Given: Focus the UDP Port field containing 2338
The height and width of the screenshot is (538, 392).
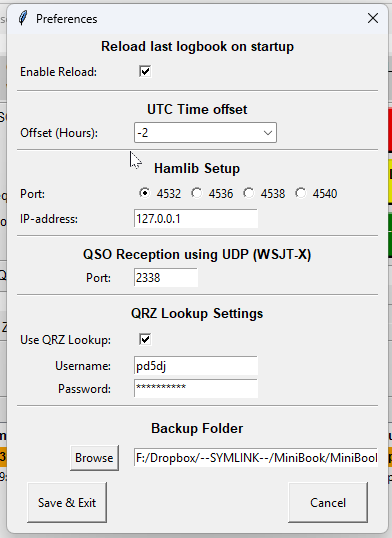Looking at the screenshot, I should tap(166, 278).
